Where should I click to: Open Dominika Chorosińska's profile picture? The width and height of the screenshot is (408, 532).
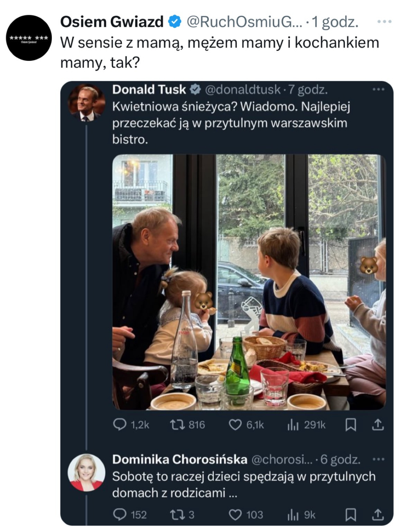(86, 472)
